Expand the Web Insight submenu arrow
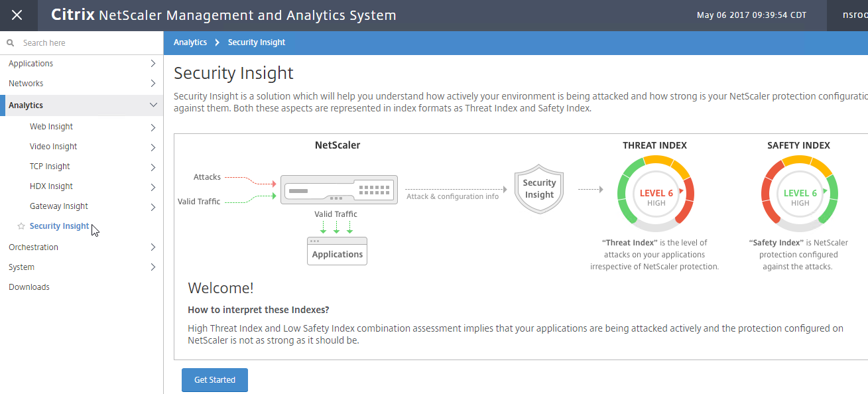The width and height of the screenshot is (868, 394). click(x=153, y=127)
